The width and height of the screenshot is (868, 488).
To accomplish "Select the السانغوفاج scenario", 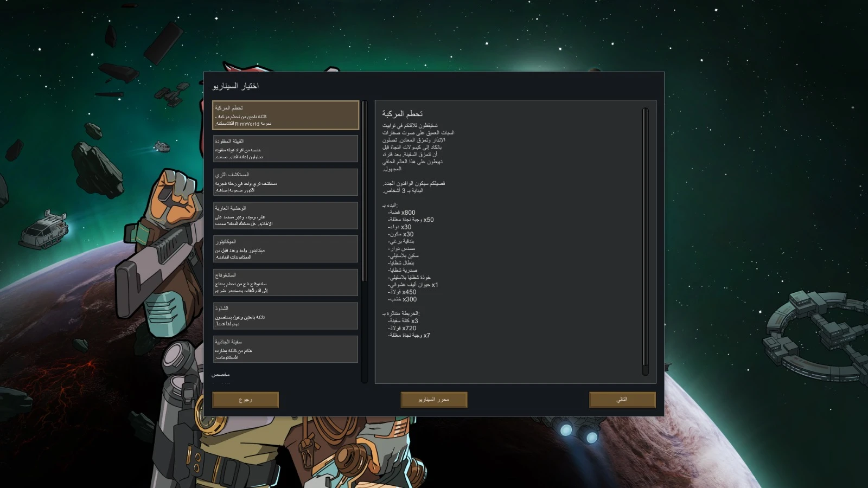I will coord(285,282).
